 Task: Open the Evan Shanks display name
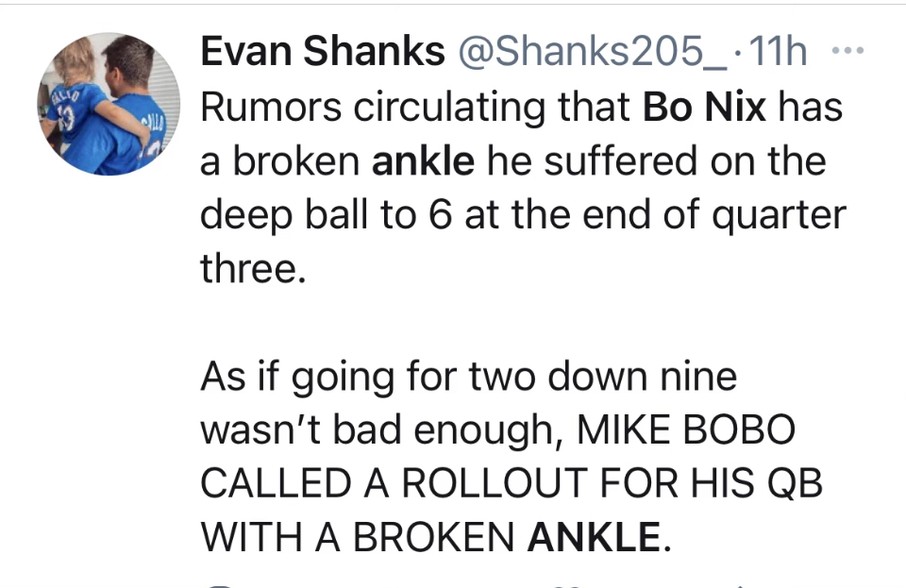click(x=323, y=54)
